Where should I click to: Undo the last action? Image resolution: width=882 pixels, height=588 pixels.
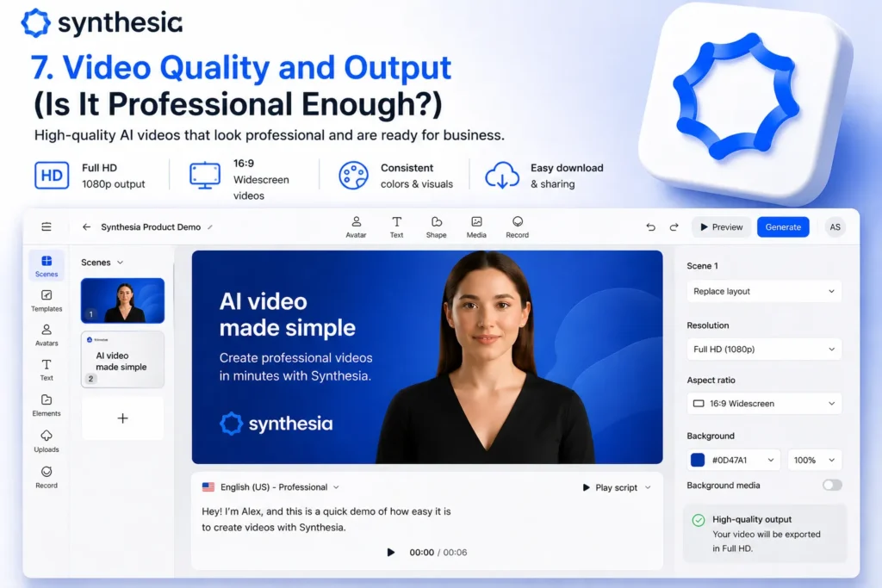coord(651,227)
